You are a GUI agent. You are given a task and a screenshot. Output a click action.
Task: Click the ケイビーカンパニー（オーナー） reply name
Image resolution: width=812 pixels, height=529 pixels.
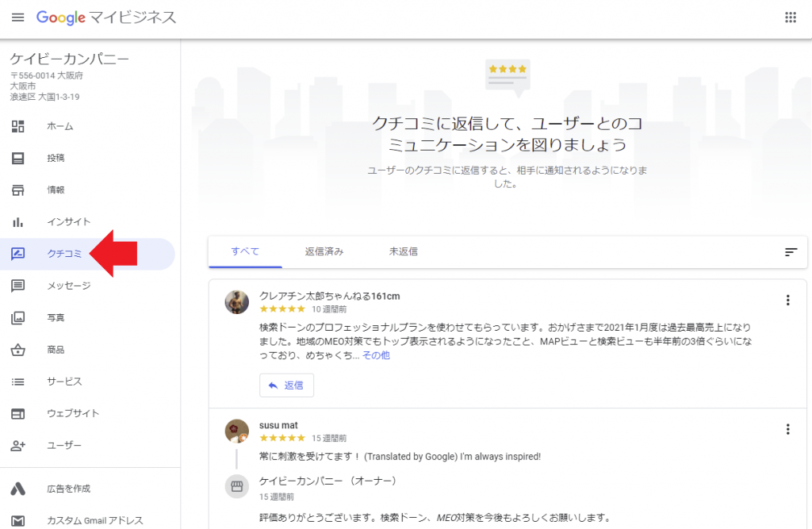click(x=330, y=481)
